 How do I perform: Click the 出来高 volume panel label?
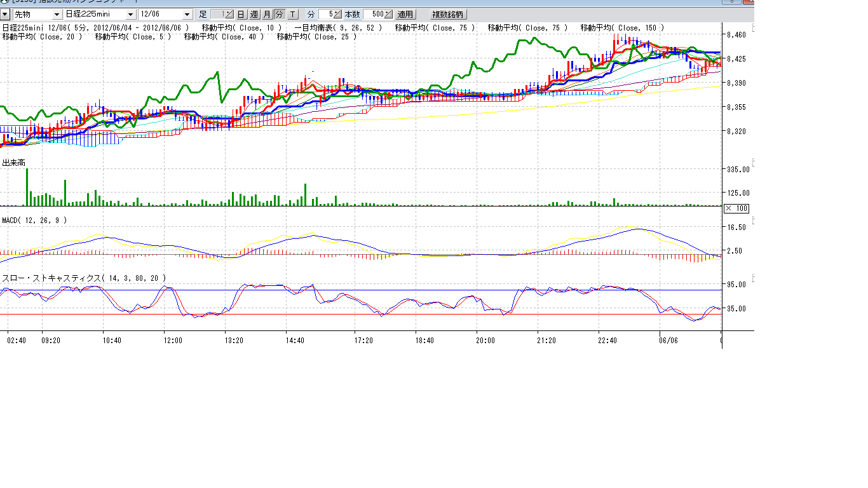14,163
